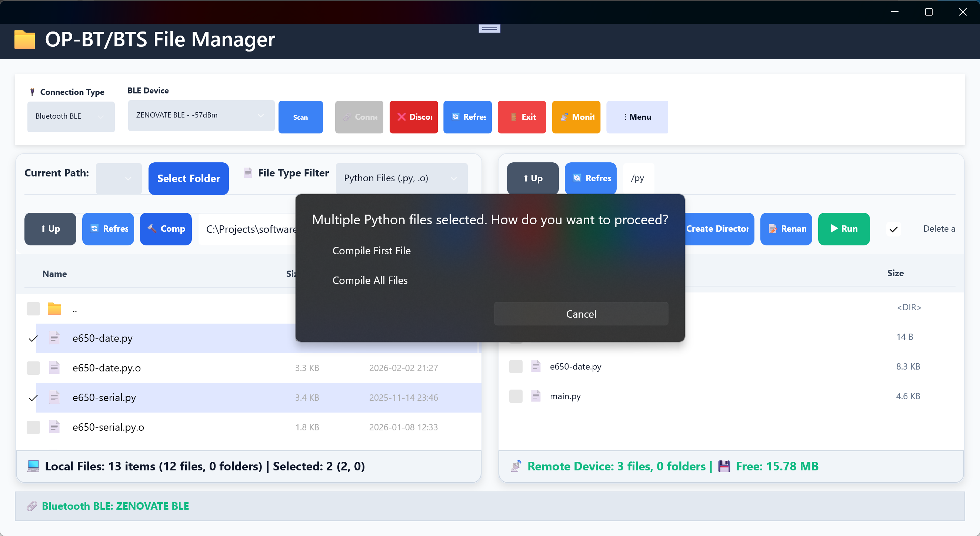Check the main.py remote file

pyautogui.click(x=516, y=396)
